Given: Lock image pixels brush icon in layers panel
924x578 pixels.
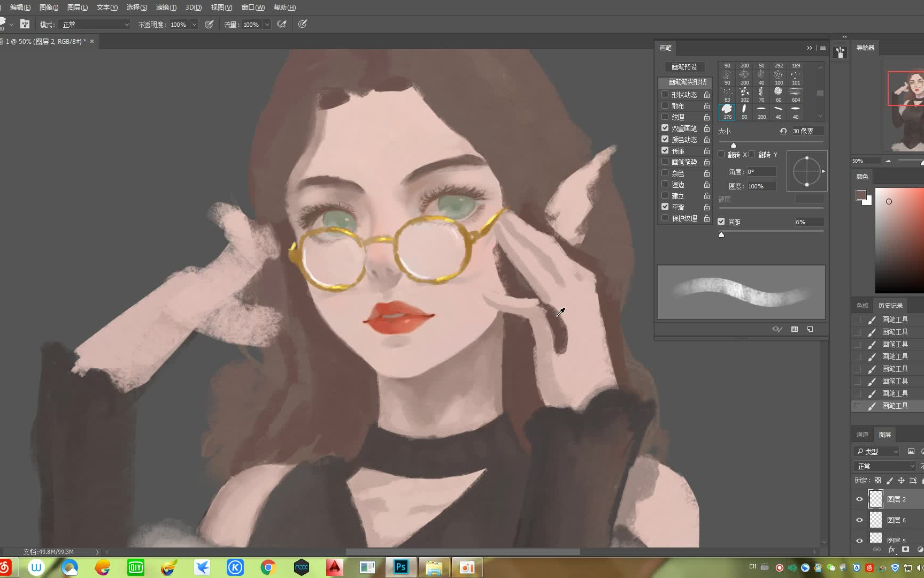Looking at the screenshot, I should [x=889, y=481].
